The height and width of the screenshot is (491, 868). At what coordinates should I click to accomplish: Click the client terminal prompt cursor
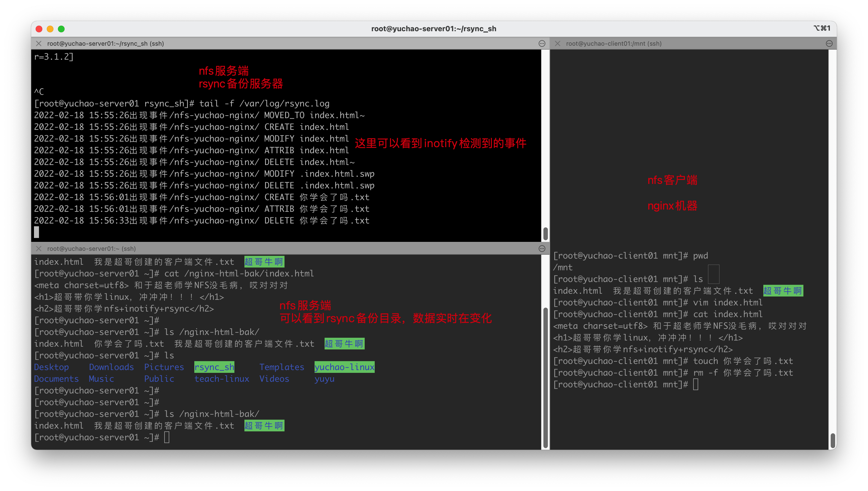coord(695,385)
